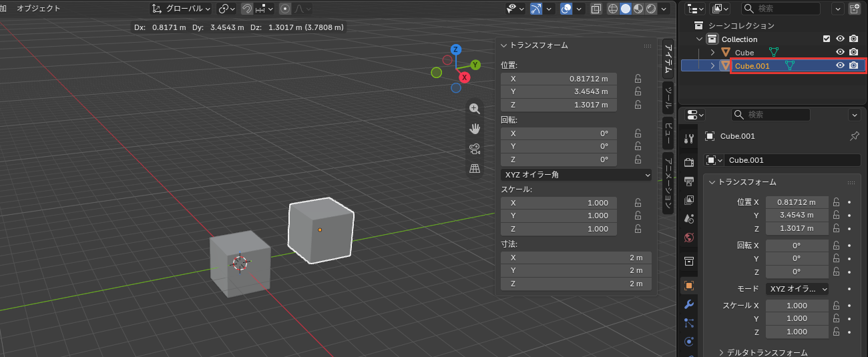Open the オブジェクト menu
Image resolution: width=868 pixels, height=357 pixels.
click(39, 9)
